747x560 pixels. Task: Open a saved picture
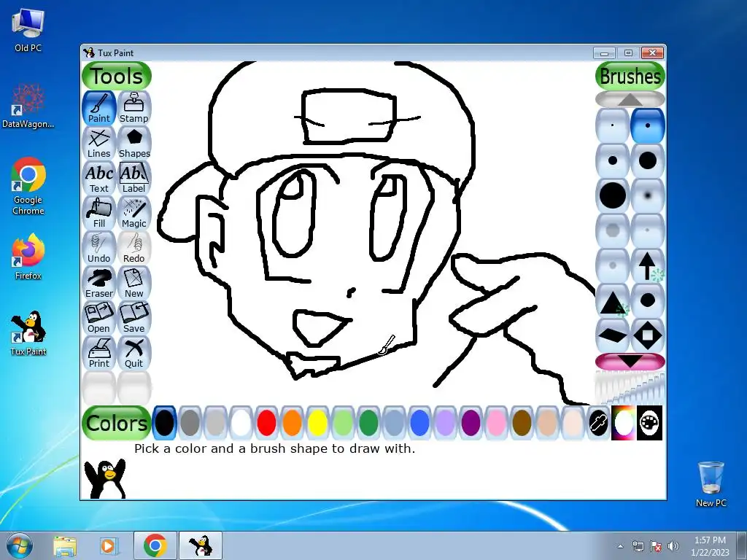click(x=99, y=318)
